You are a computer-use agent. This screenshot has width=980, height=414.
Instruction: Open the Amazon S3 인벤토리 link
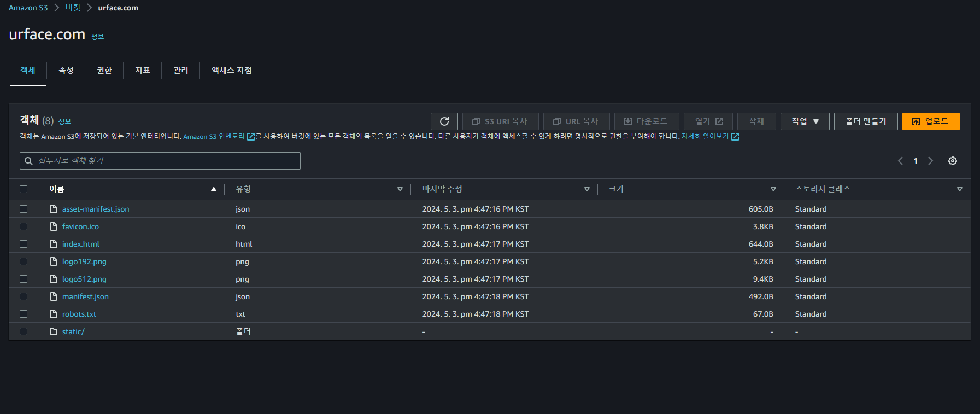pos(219,136)
